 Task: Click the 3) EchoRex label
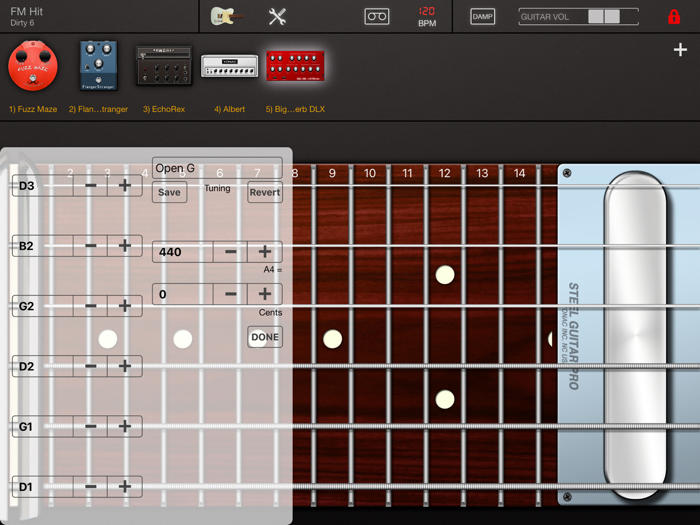point(164,109)
